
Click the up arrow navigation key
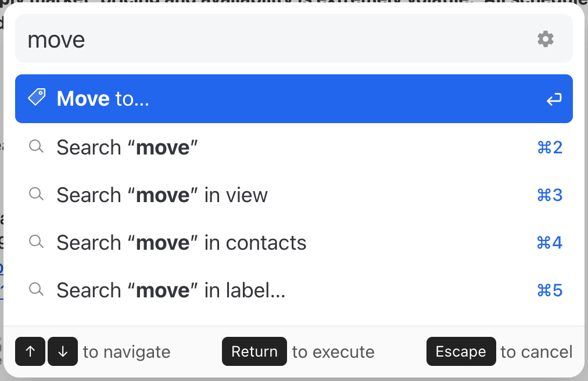tap(30, 351)
